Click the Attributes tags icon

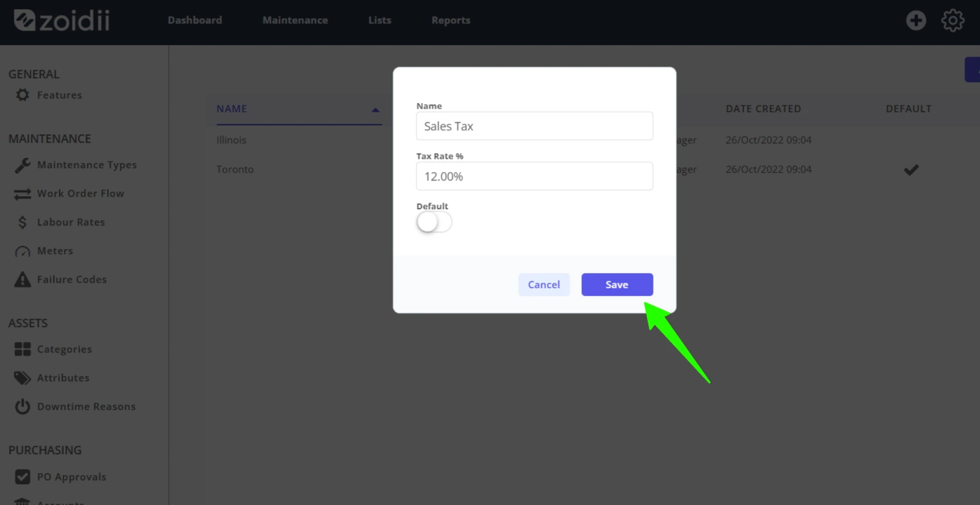coord(23,378)
